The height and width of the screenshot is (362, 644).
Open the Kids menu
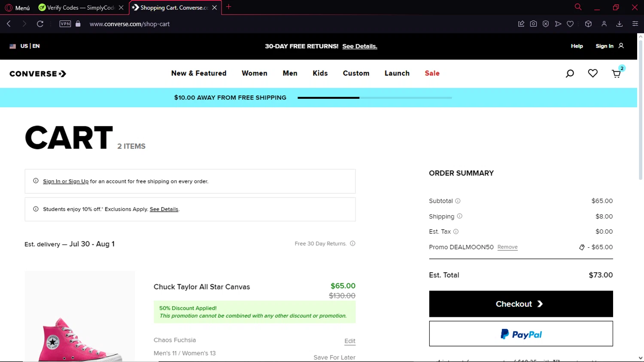point(320,73)
